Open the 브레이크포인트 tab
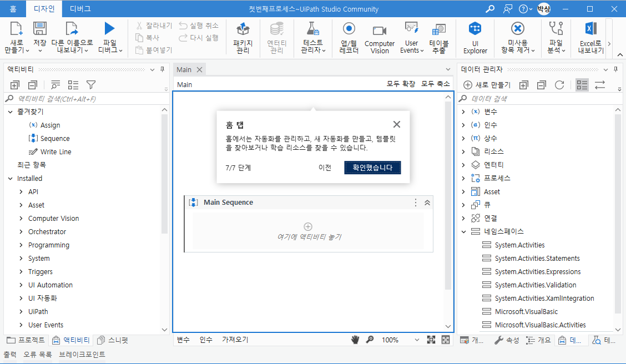 [82, 354]
